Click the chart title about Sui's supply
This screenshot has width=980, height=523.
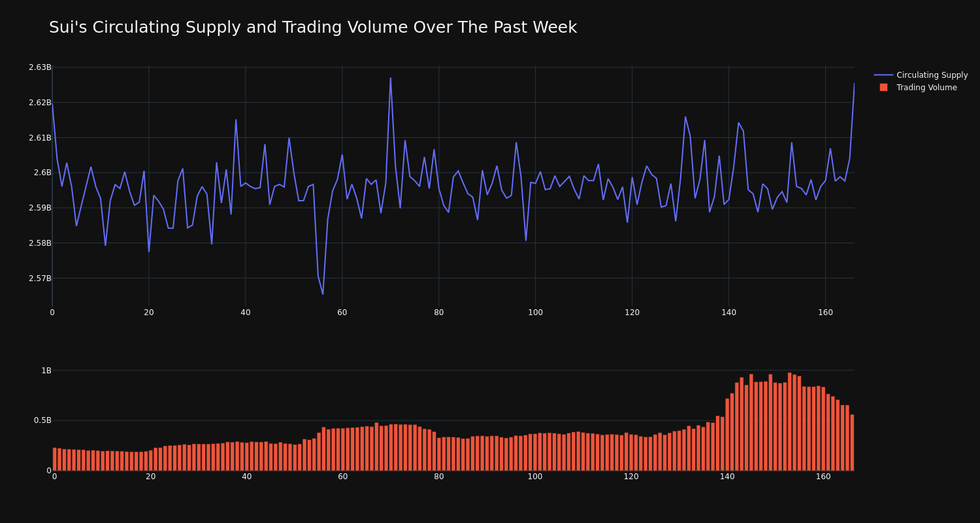tap(313, 27)
